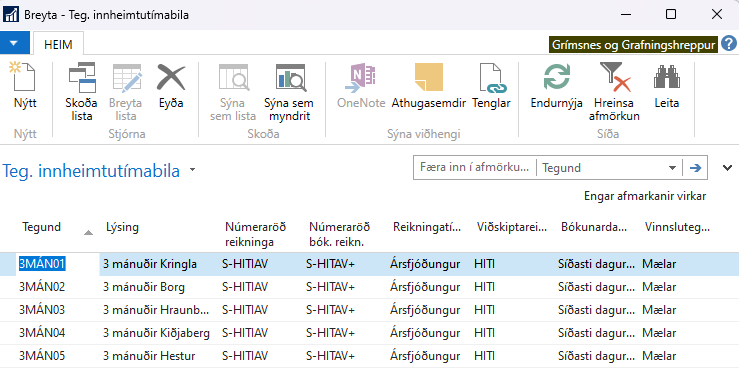Open the help question mark icon
Screen dimensions: 739x373
(x=729, y=44)
